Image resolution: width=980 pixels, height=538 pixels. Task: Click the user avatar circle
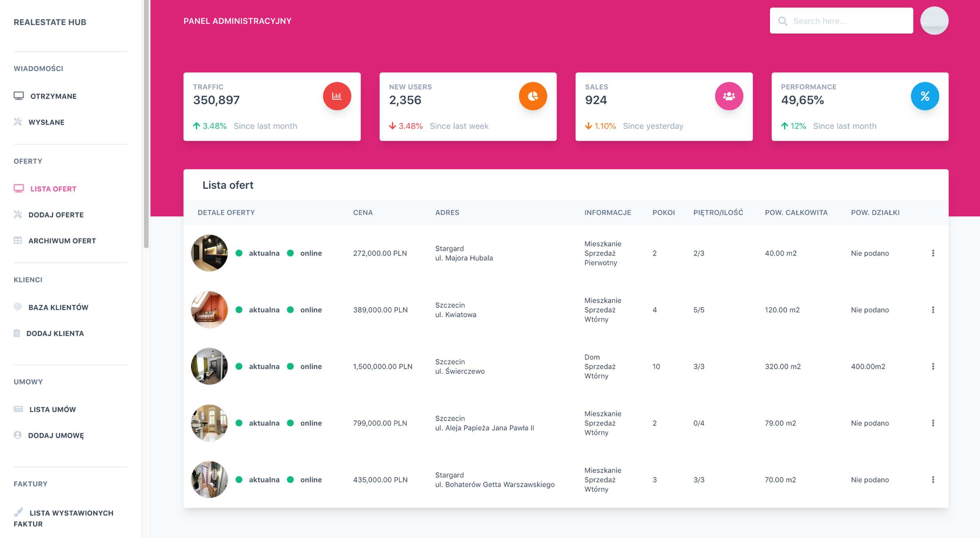(935, 20)
